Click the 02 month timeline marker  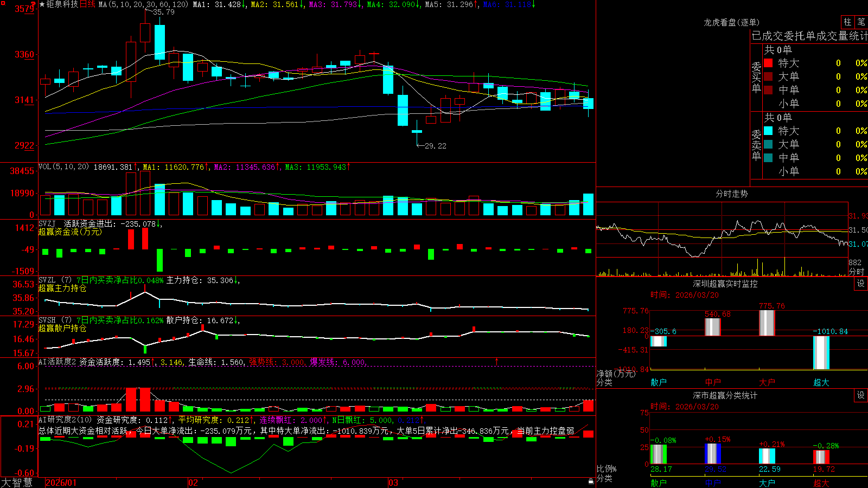click(x=193, y=483)
